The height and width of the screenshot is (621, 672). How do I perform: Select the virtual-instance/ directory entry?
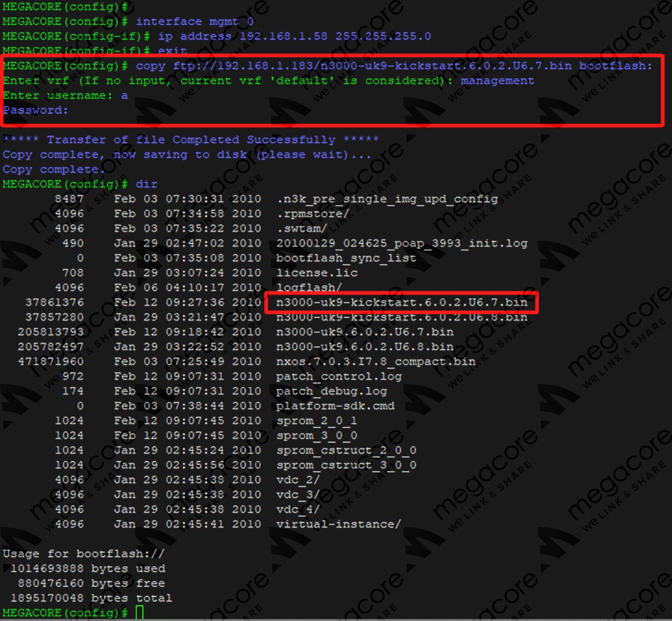pos(339,524)
